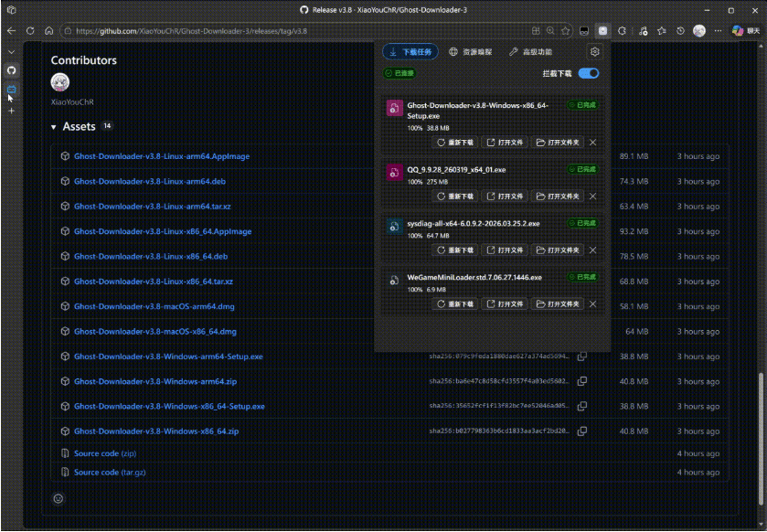Open the extension settings gear icon

click(594, 52)
